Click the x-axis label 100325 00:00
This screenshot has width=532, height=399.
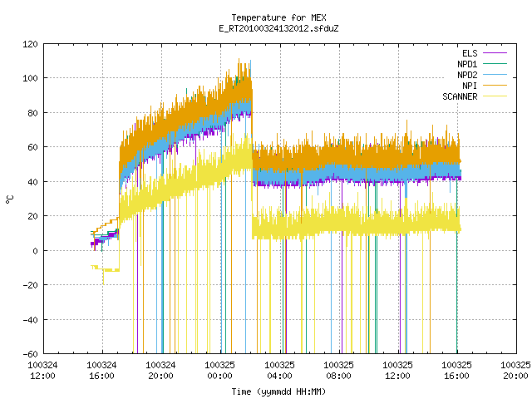click(x=219, y=371)
